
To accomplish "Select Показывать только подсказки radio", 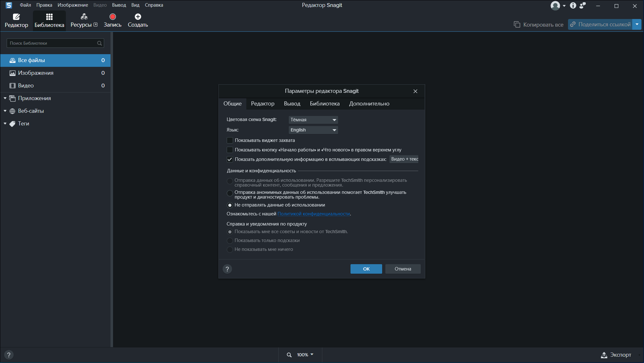I will click(230, 241).
